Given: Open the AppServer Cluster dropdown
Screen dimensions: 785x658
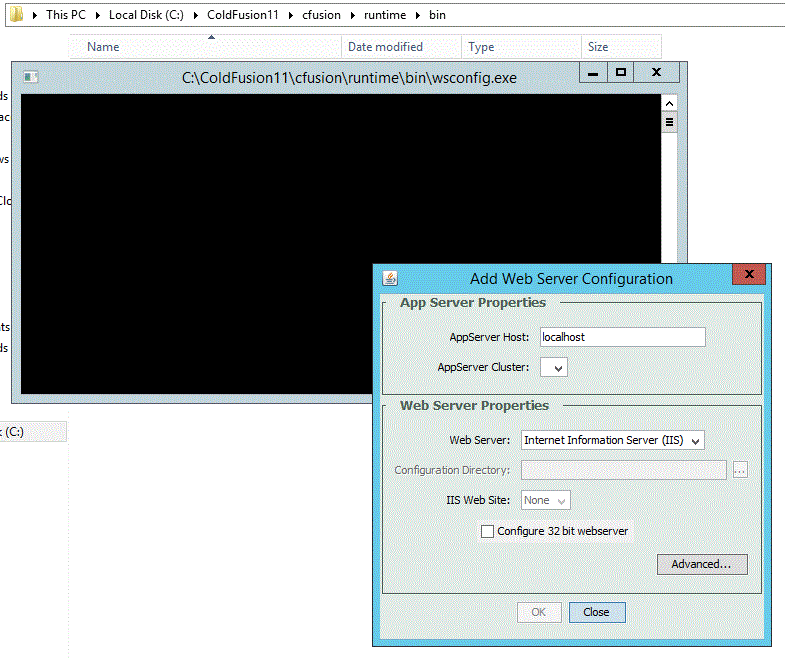Looking at the screenshot, I should coord(554,368).
